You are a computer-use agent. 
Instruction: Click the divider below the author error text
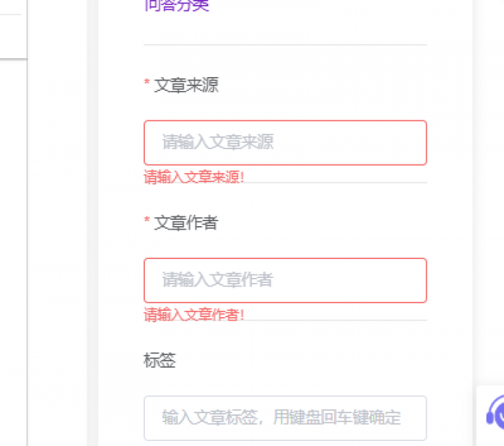click(x=336, y=320)
